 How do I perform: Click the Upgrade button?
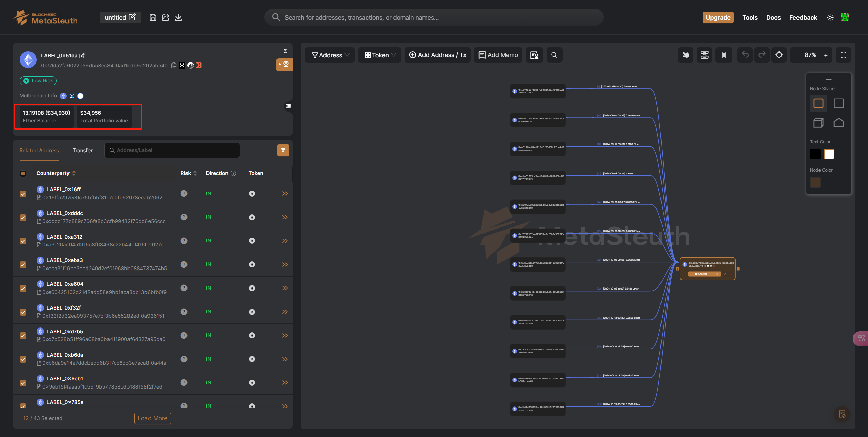[x=718, y=18]
